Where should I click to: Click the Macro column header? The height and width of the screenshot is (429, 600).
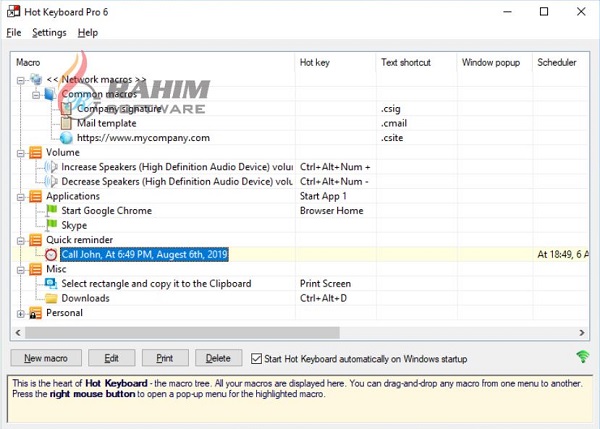click(153, 62)
